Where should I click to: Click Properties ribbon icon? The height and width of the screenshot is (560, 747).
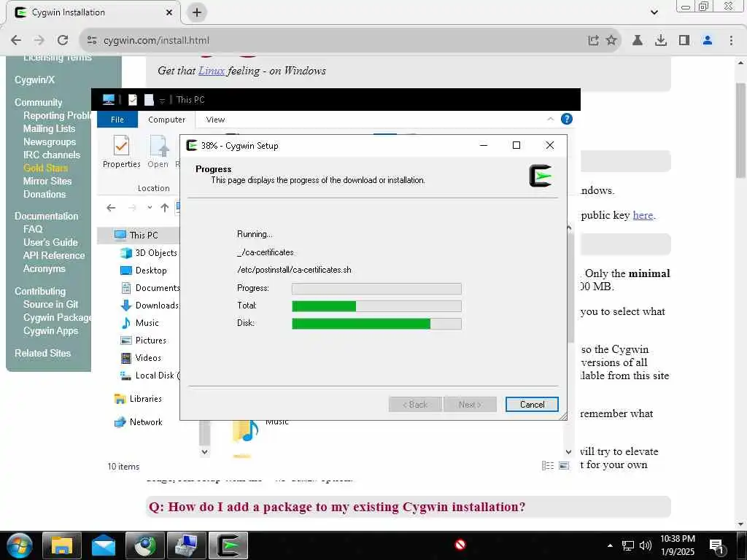pyautogui.click(x=122, y=152)
